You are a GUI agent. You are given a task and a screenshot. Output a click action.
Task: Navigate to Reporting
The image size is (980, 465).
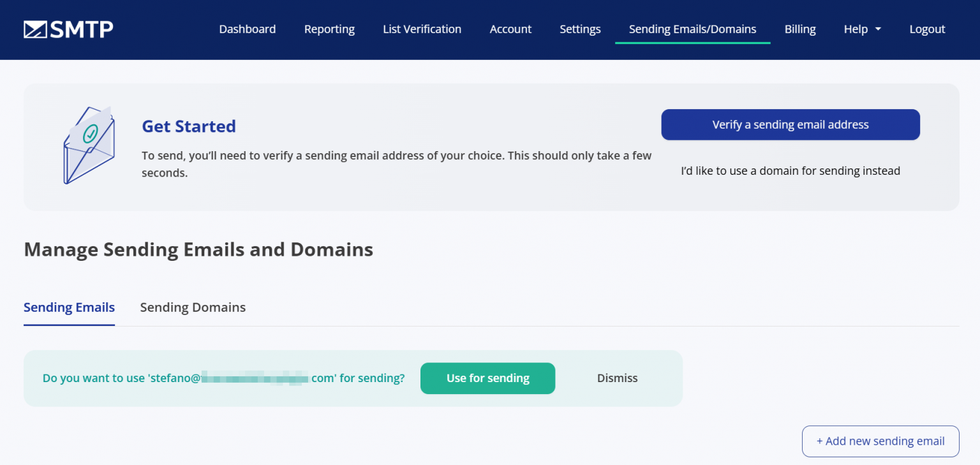pyautogui.click(x=329, y=29)
